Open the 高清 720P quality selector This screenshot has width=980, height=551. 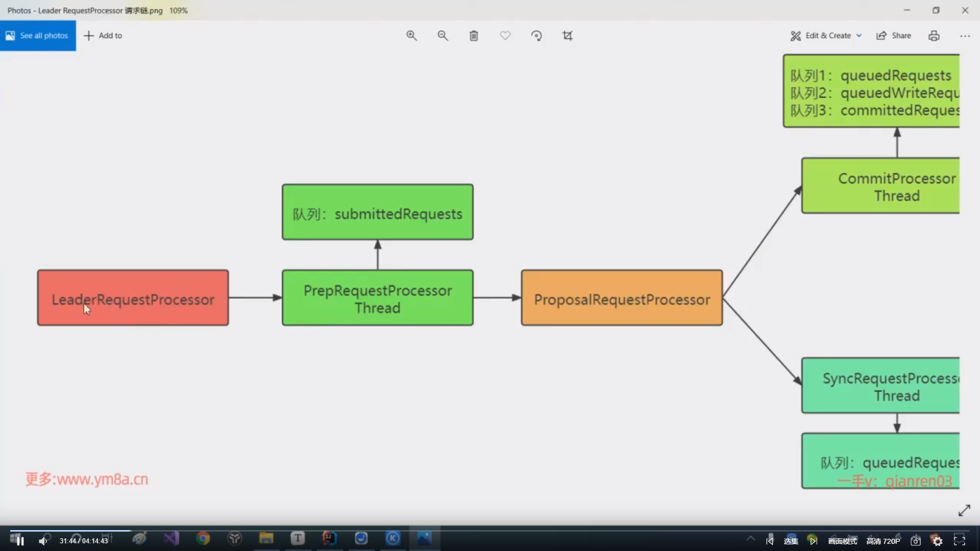883,541
